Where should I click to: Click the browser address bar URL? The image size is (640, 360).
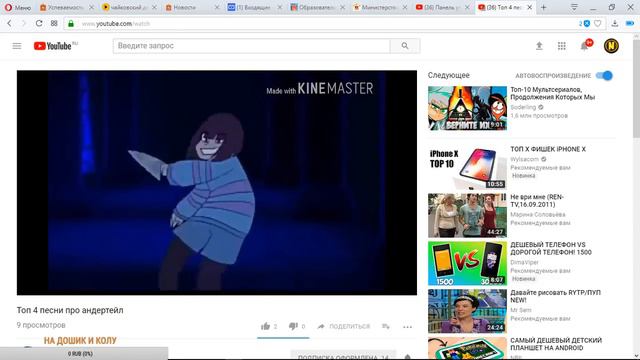tap(116, 24)
